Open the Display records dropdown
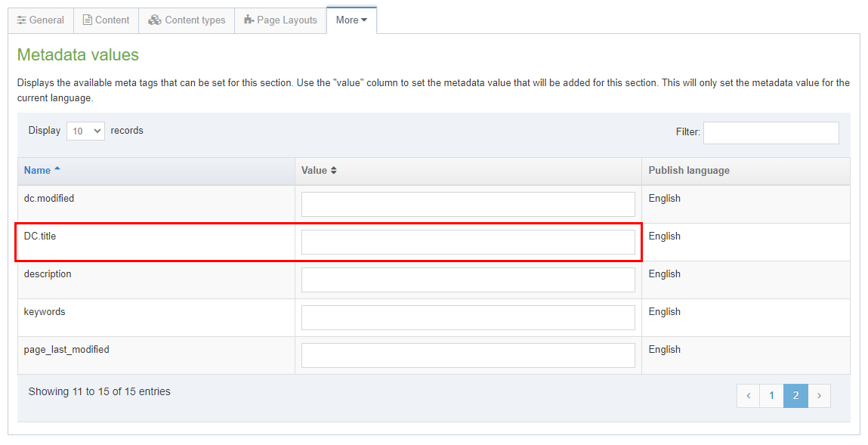Screen dimensions: 868x445 click(x=85, y=131)
